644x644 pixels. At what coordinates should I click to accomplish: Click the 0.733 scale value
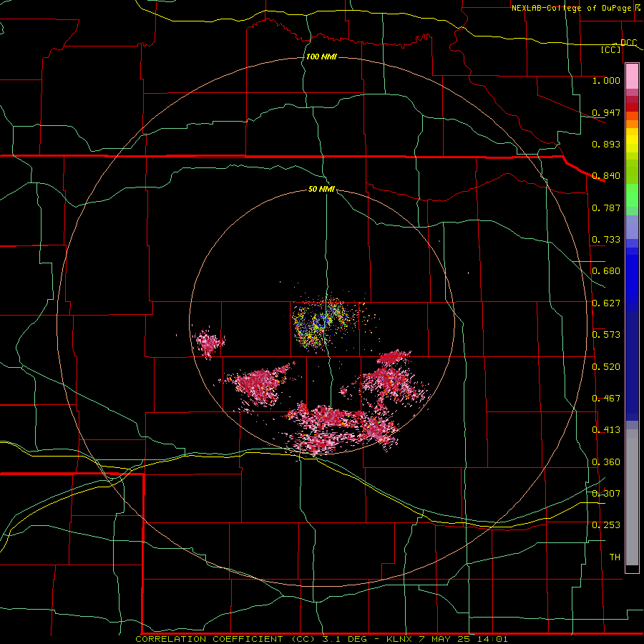[x=606, y=240]
